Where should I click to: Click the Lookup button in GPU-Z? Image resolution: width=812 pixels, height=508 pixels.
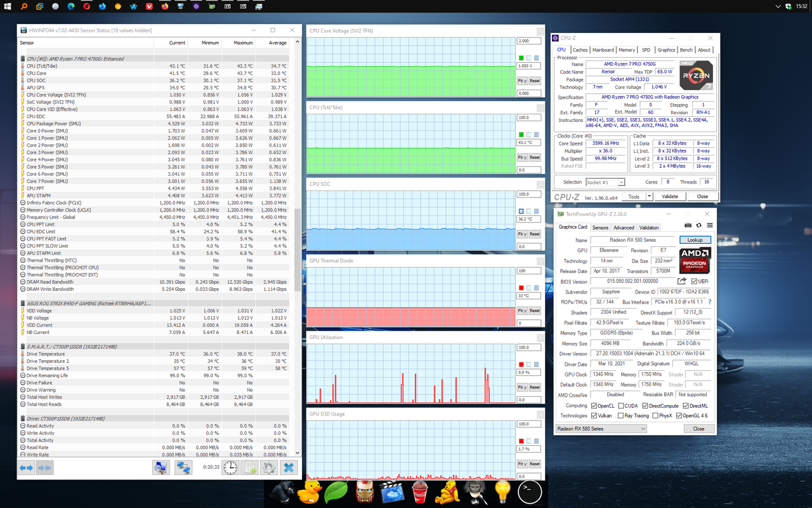695,240
